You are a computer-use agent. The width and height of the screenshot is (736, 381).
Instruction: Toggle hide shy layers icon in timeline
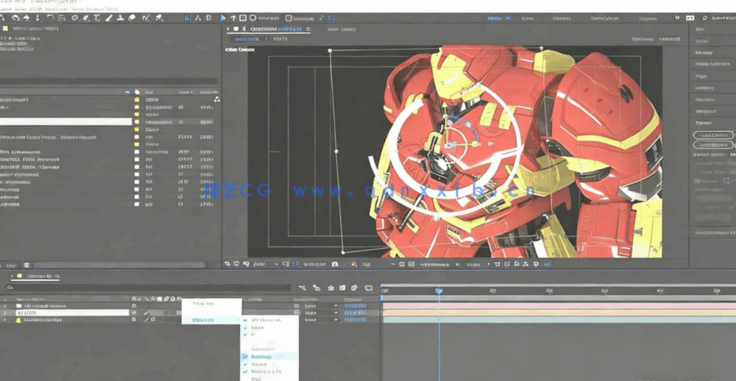tap(331, 288)
